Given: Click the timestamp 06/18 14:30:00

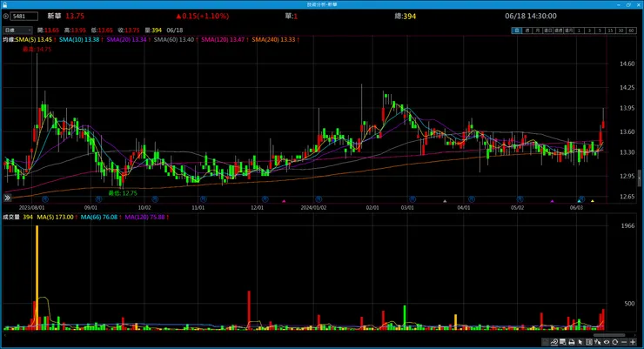Looking at the screenshot, I should click(x=531, y=16).
